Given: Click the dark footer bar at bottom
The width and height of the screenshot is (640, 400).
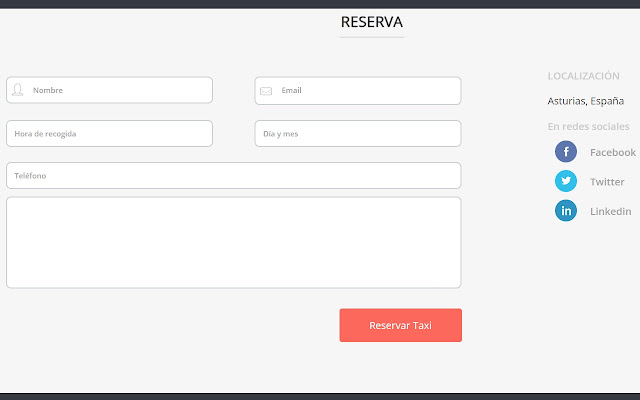Looking at the screenshot, I should [x=320, y=396].
